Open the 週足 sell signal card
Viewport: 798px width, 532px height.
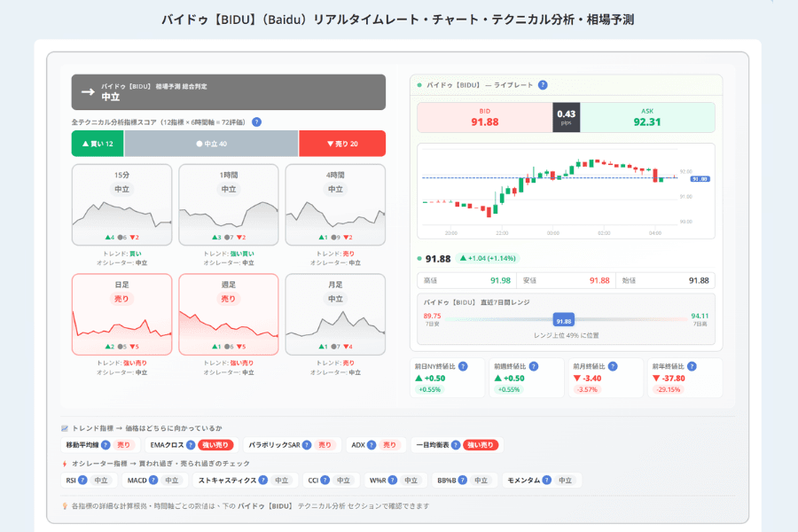229,314
